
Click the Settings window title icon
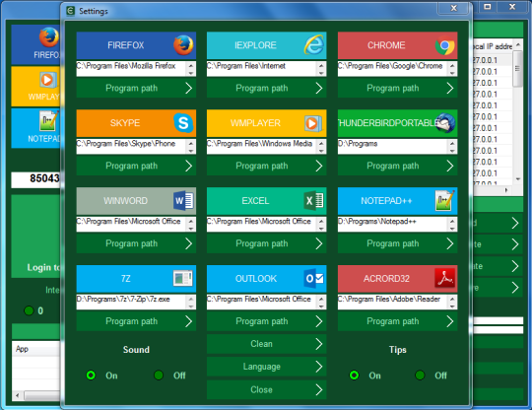(71, 11)
